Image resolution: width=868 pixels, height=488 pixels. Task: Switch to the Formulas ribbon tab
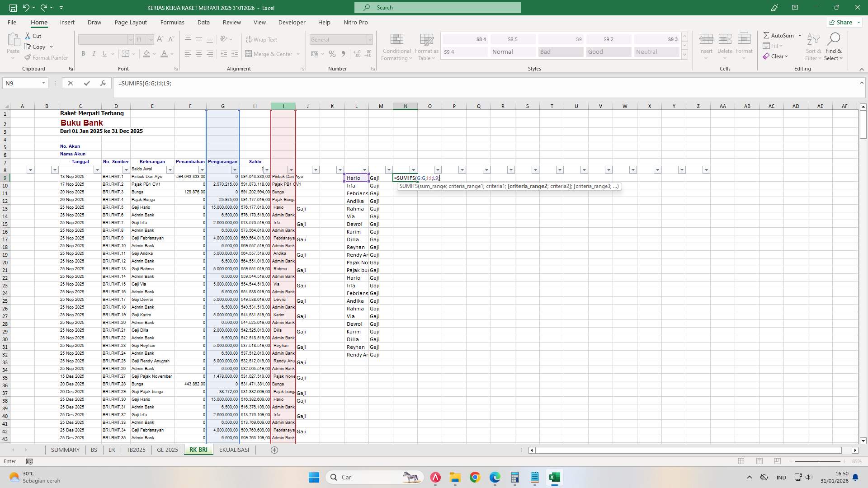click(x=172, y=22)
